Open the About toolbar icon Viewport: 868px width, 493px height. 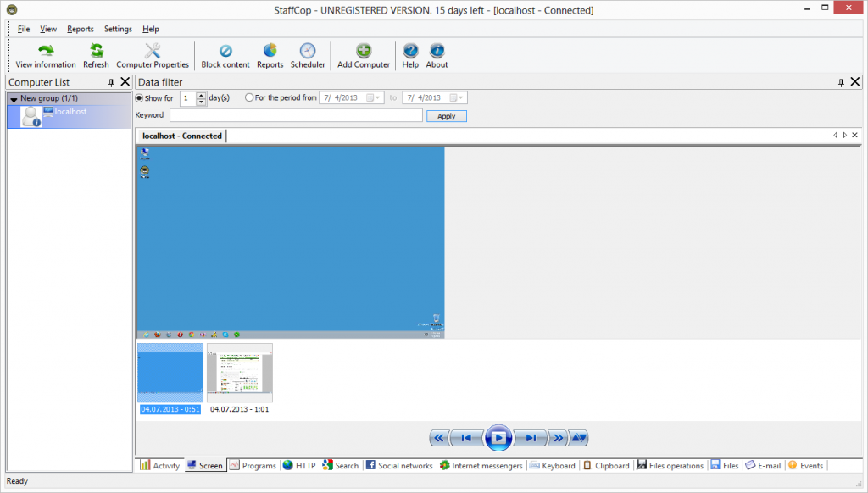(437, 52)
